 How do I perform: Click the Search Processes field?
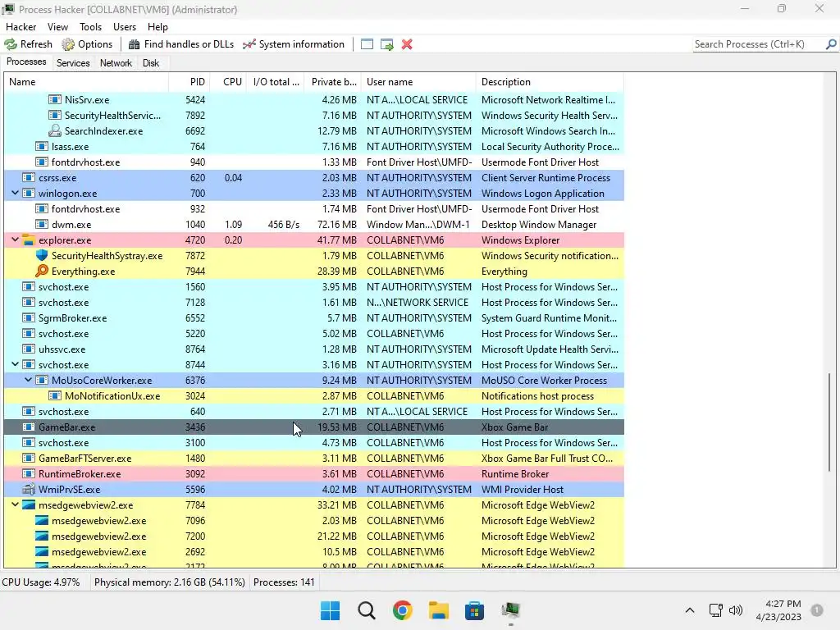[x=759, y=44]
